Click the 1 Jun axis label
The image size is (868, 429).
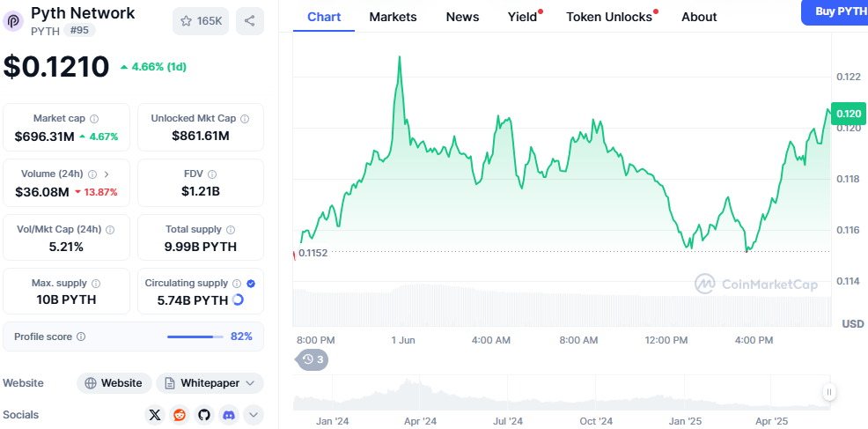pos(403,340)
